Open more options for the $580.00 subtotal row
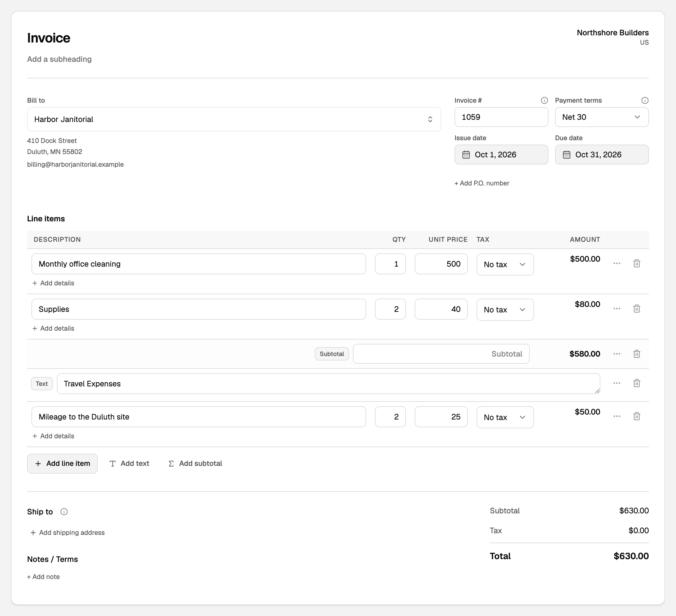The width and height of the screenshot is (676, 616). pos(617,354)
